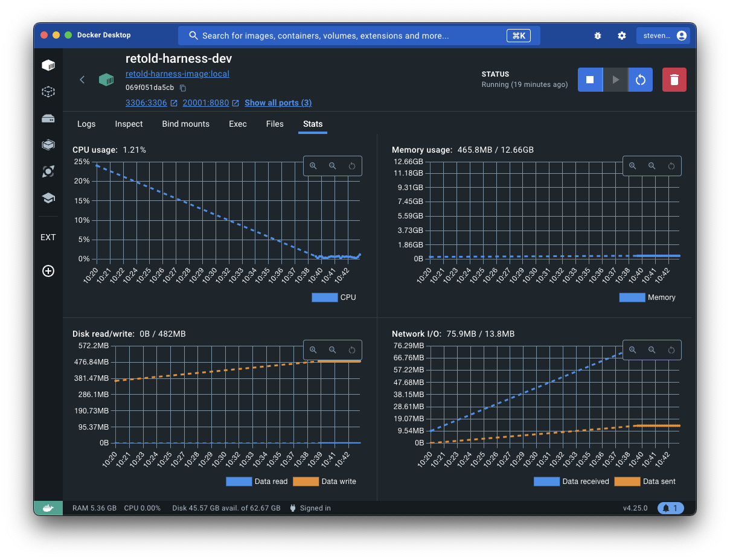Zoom in on the Disk read/write chart
Viewport: 730px width, 560px height.
(x=313, y=350)
